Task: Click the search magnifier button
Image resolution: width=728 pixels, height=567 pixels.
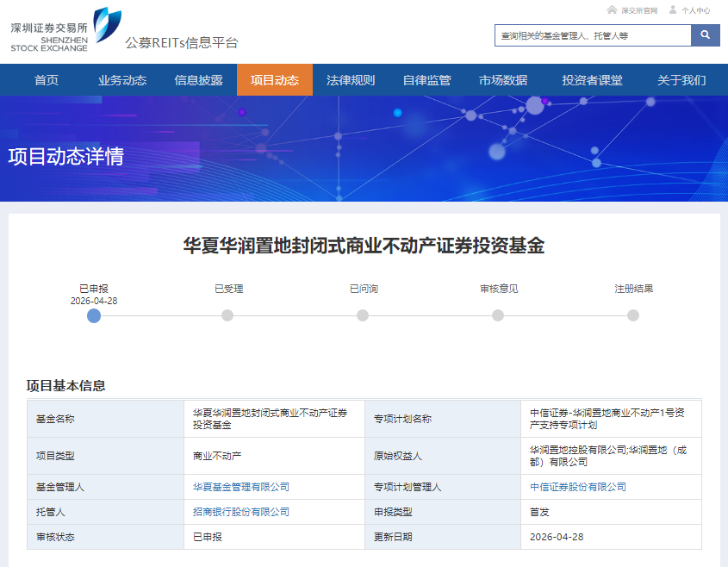Action: [x=705, y=35]
